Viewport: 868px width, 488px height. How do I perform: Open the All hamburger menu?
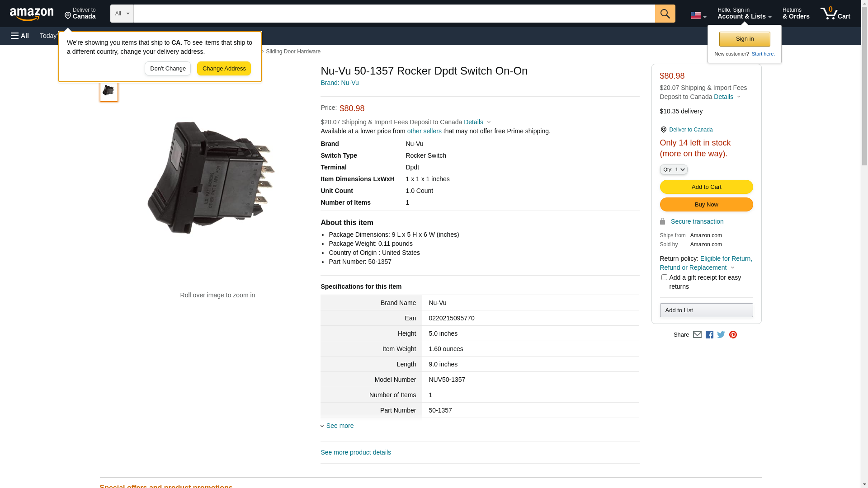pos(20,36)
